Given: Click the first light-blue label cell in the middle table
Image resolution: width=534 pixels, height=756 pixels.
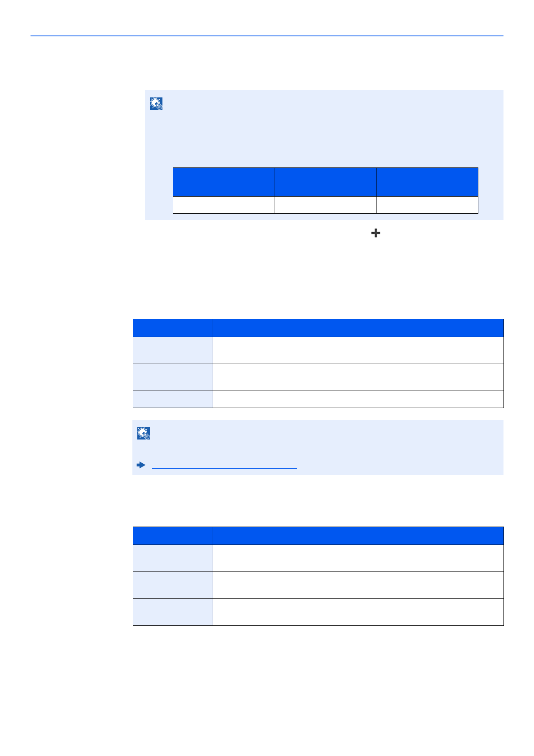Looking at the screenshot, I should 173,350.
